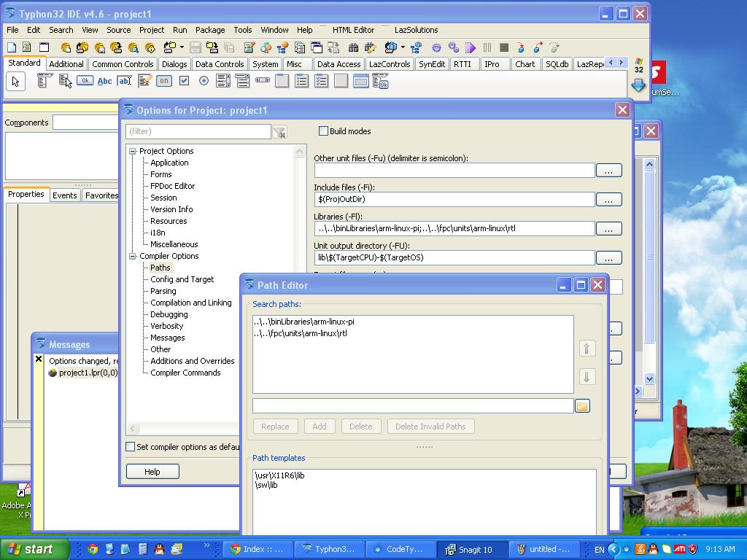Screen dimensions: 747x560
Task: Click the move path down arrow in Path Editor
Action: [x=587, y=377]
